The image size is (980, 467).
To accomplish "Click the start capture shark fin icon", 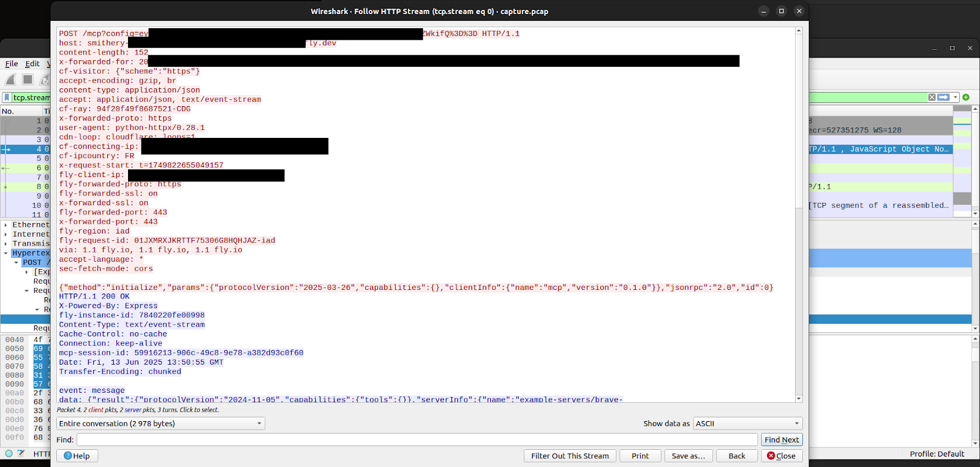I will [10, 80].
